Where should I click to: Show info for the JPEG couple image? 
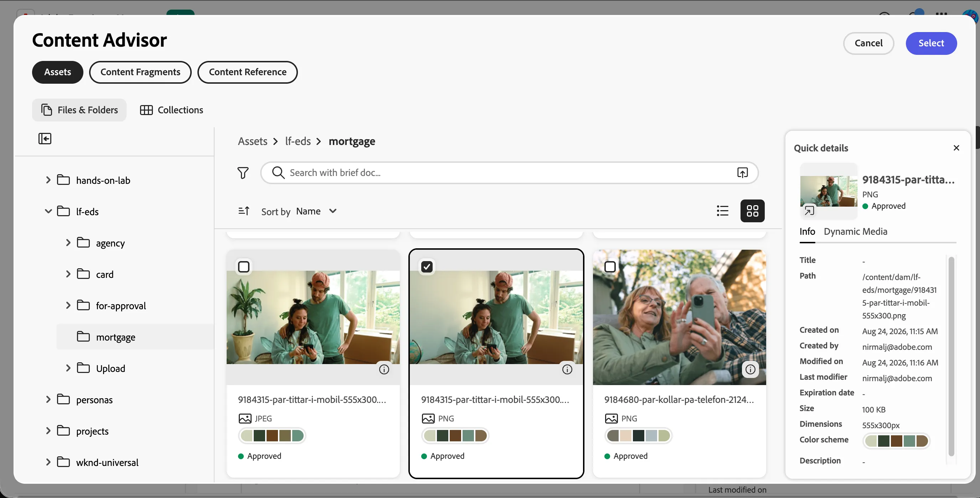(x=384, y=369)
